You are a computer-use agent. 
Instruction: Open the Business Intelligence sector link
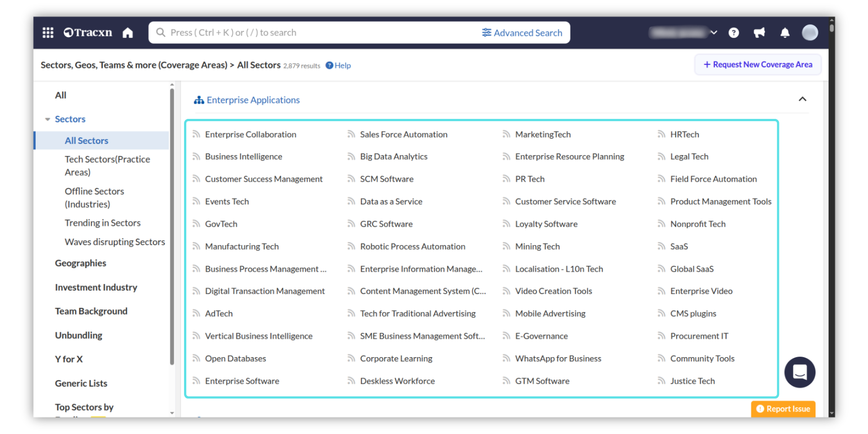pyautogui.click(x=244, y=156)
